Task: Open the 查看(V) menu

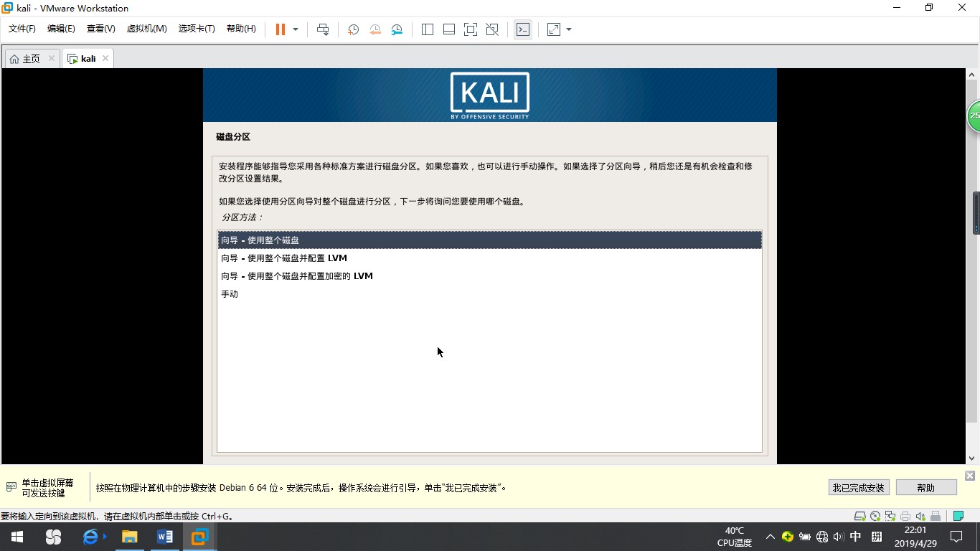Action: point(101,29)
